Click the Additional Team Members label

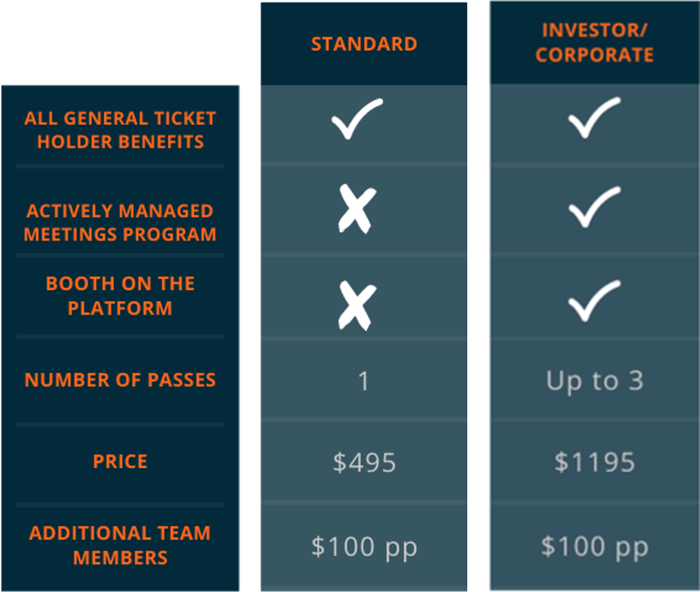(x=120, y=545)
